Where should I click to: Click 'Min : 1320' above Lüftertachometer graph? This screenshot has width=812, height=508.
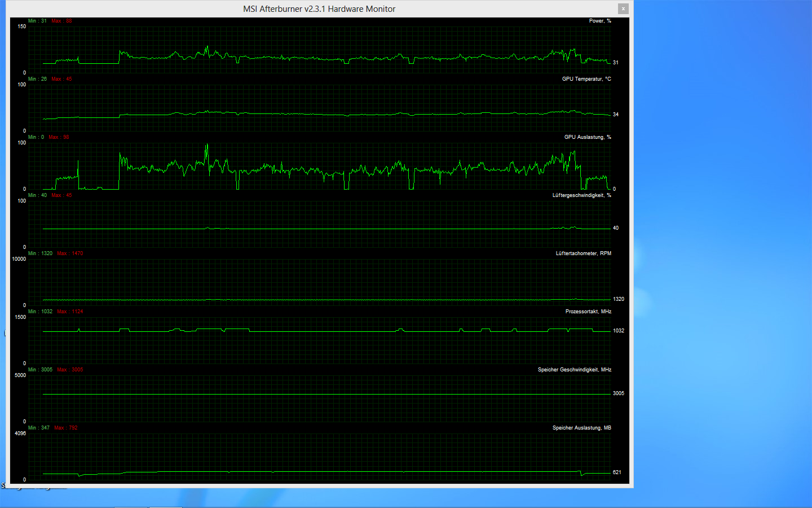40,253
